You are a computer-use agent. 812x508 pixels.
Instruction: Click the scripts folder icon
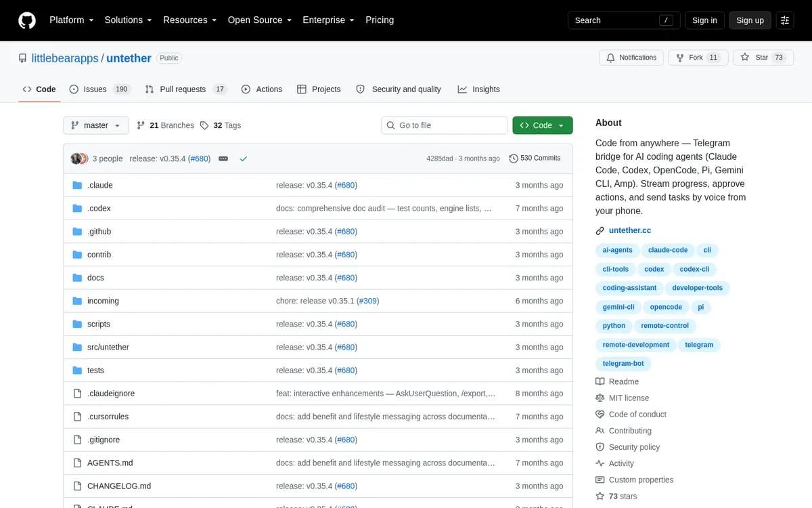pyautogui.click(x=77, y=324)
